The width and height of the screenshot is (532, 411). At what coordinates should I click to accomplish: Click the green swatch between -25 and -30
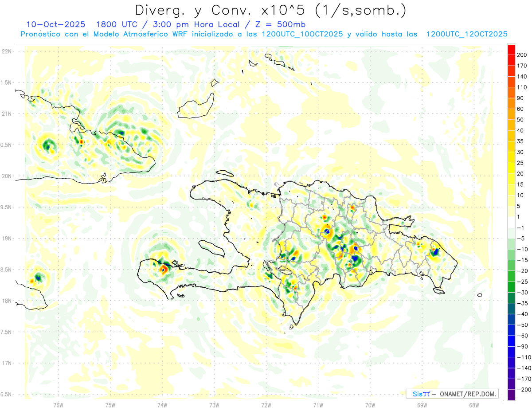point(511,287)
